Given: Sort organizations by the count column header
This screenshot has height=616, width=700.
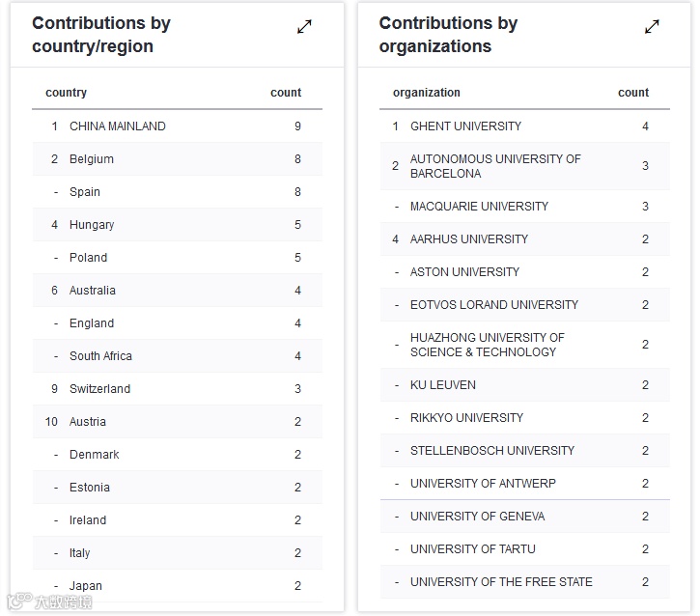Looking at the screenshot, I should click(633, 93).
